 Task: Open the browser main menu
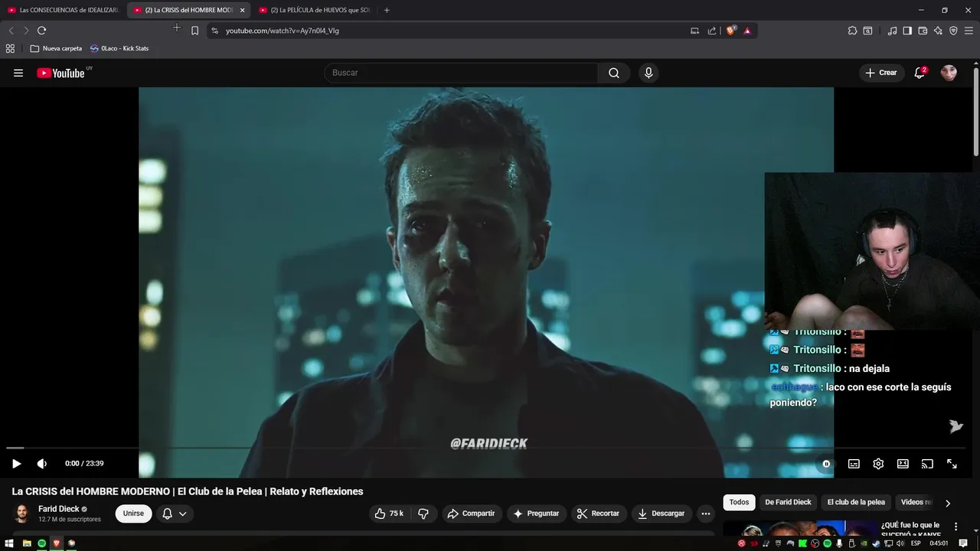(969, 31)
